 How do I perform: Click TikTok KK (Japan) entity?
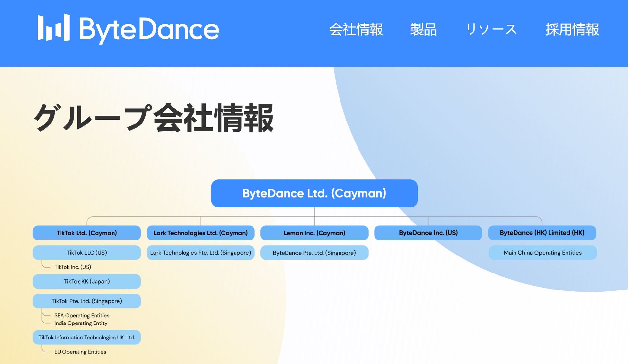click(x=87, y=281)
